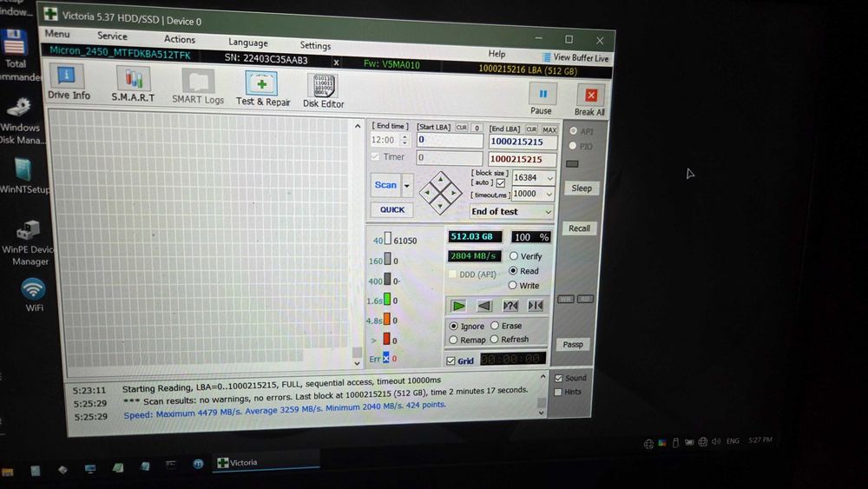The height and width of the screenshot is (489, 868).
Task: Click the jump-to-unknown '?' navigation button
Action: (510, 306)
